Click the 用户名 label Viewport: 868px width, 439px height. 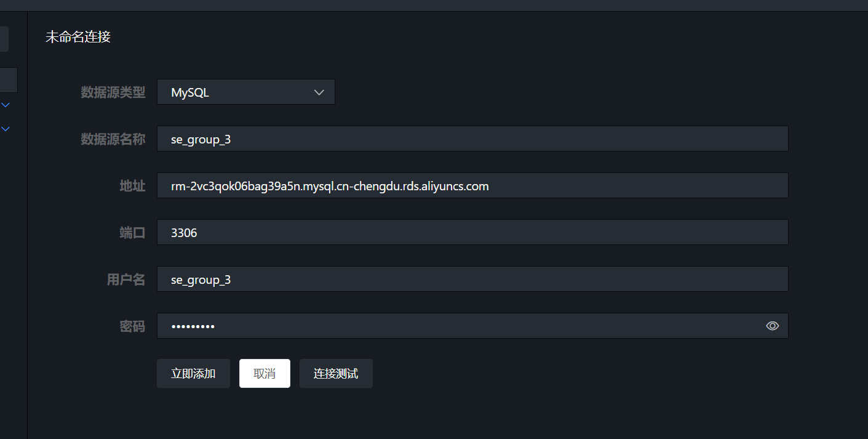[126, 280]
